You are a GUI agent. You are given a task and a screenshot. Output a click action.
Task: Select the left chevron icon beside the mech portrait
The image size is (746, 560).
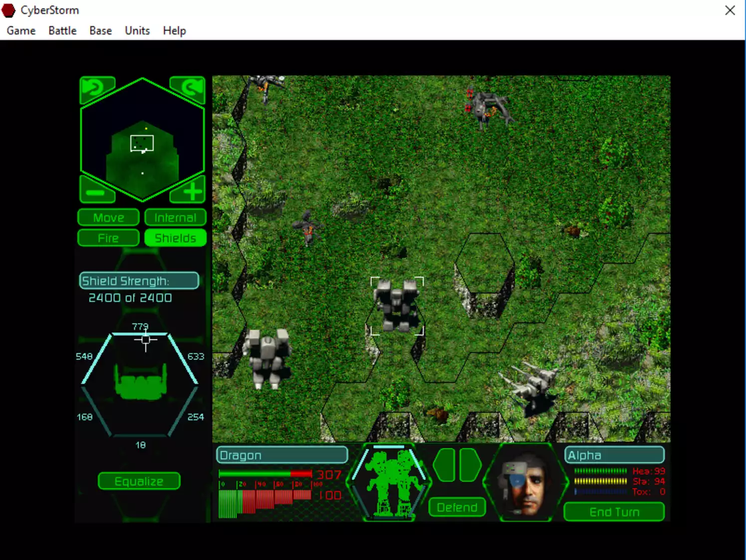pos(444,465)
